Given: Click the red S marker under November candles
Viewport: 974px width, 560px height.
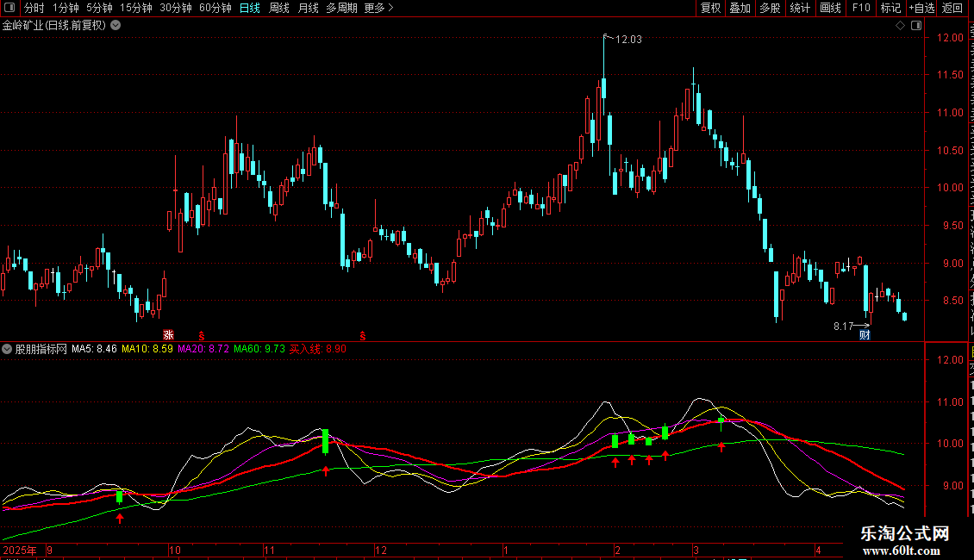Looking at the screenshot, I should point(363,336).
